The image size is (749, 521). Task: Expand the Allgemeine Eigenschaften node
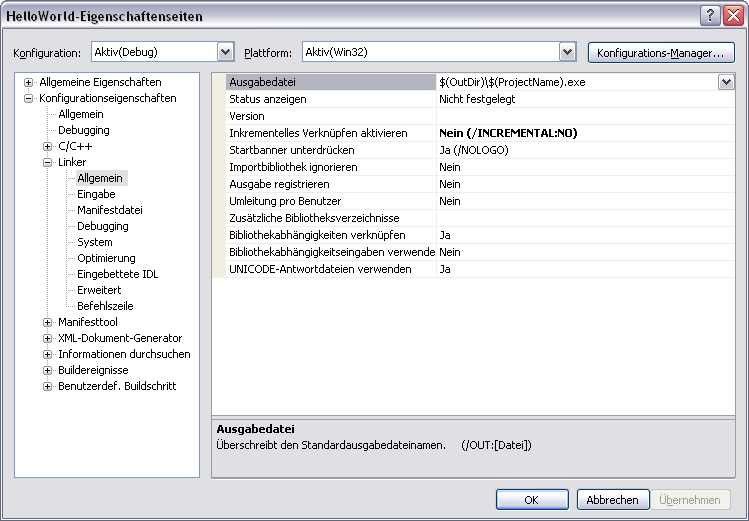pos(29,82)
